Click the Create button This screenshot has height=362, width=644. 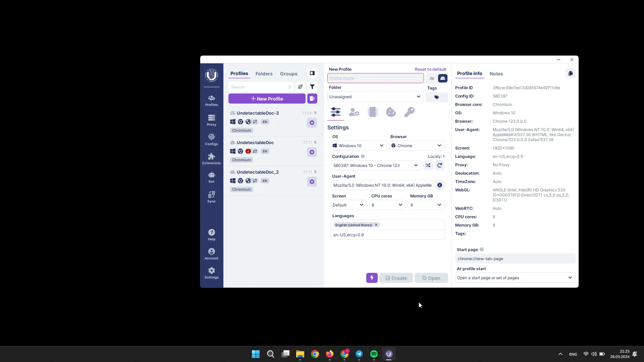tap(396, 278)
